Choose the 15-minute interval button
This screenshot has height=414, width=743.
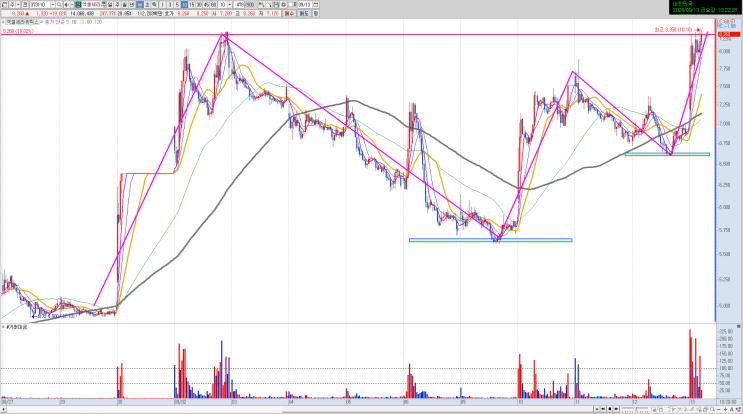tap(192, 4)
